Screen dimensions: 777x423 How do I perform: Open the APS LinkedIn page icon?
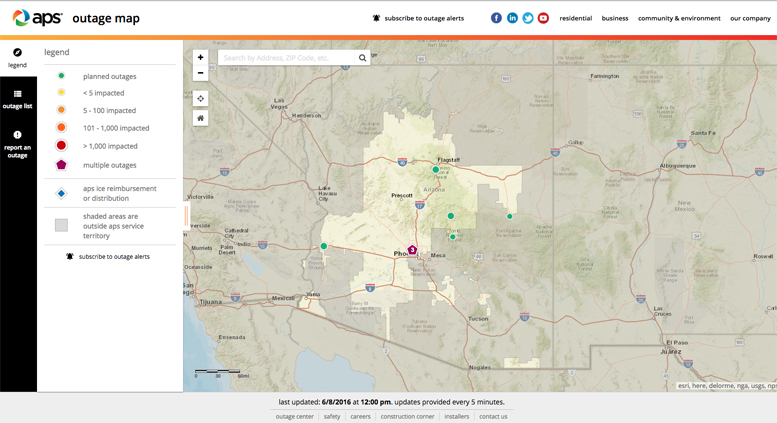tap(512, 18)
